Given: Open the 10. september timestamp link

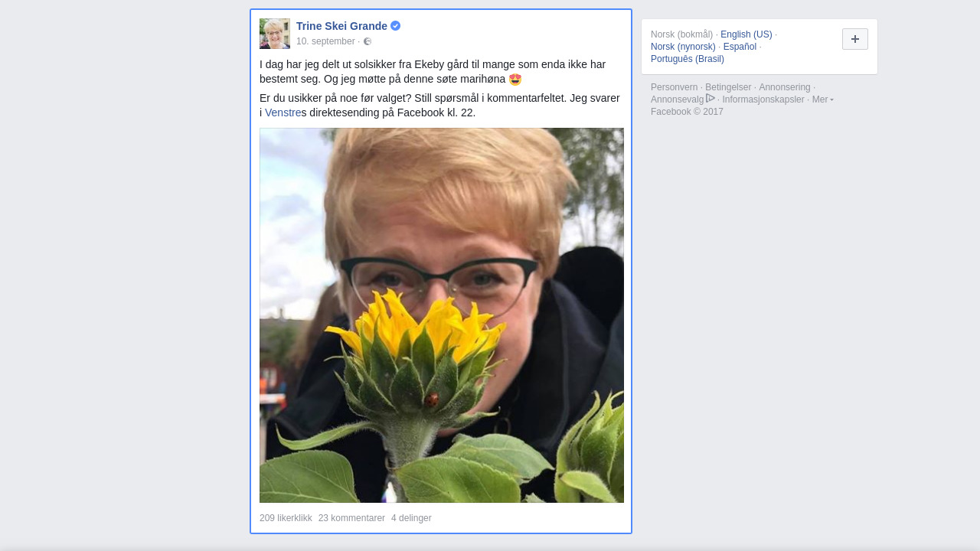Looking at the screenshot, I should coord(325,41).
